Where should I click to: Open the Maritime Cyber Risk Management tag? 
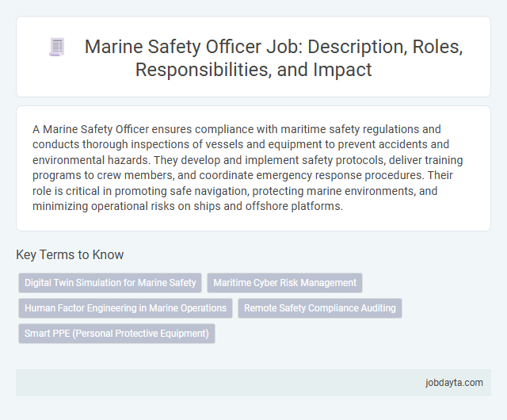pyautogui.click(x=284, y=283)
